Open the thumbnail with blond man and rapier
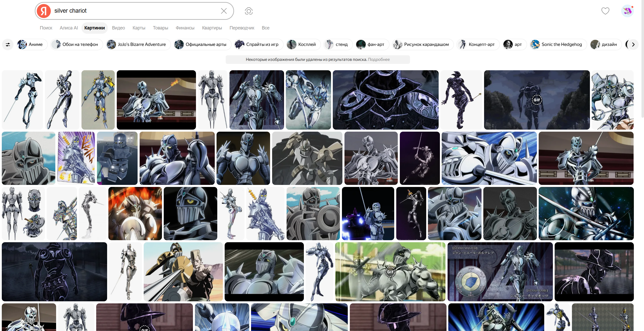The height and width of the screenshot is (331, 644). coord(183,272)
